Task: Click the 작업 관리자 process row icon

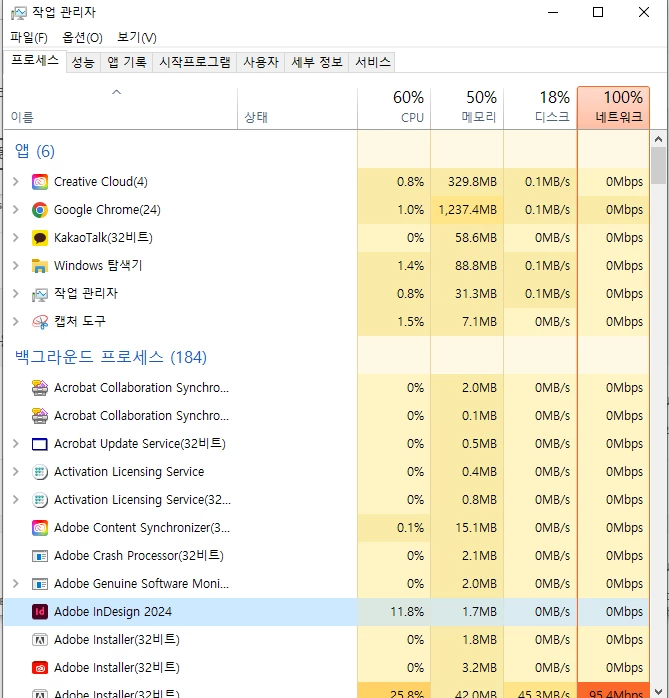Action: coord(40,294)
